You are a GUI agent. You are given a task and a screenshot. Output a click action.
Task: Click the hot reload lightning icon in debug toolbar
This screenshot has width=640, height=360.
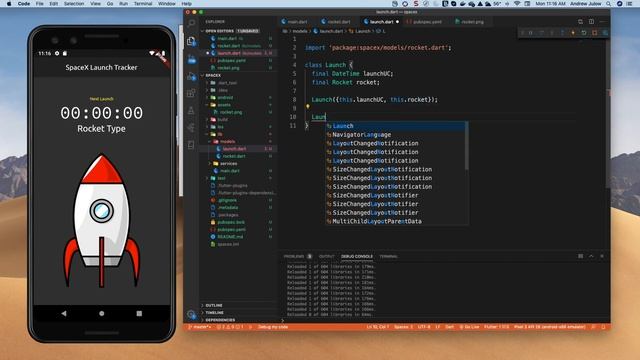573,33
